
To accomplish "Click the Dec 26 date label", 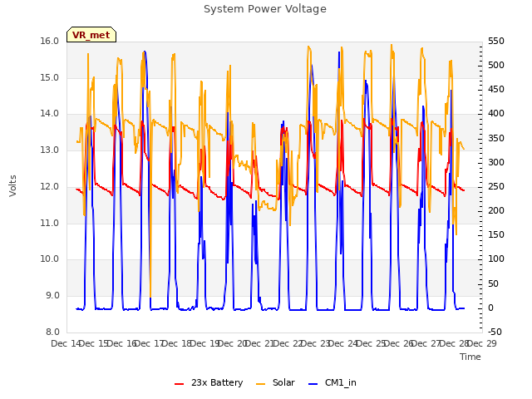I will [x=400, y=343].
